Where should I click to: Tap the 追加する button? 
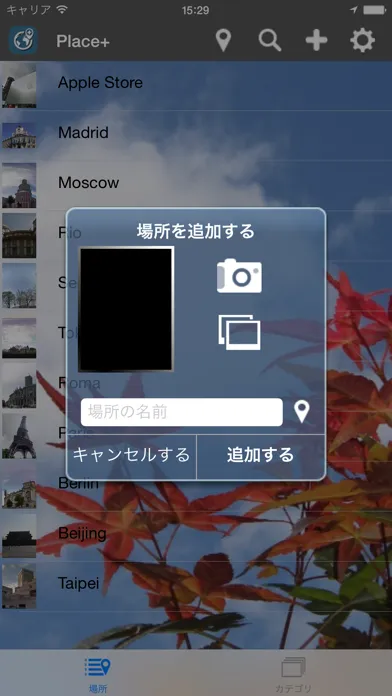(x=261, y=456)
